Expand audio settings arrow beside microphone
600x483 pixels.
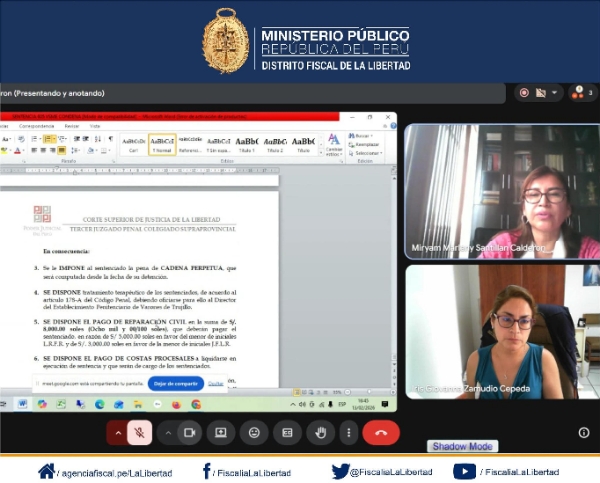pos(118,433)
